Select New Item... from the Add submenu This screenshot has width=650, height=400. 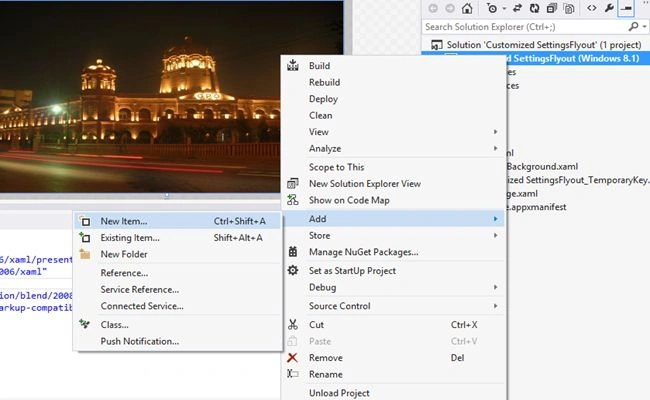pos(178,221)
